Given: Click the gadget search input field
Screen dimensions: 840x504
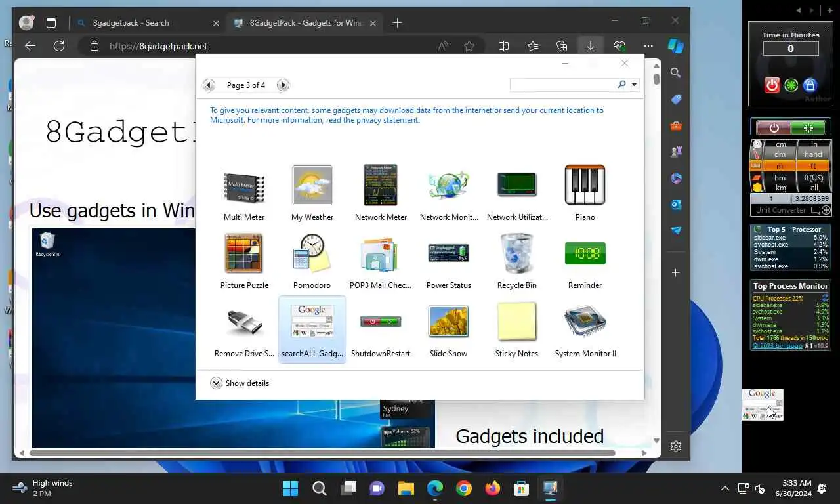Looking at the screenshot, I should [562, 85].
